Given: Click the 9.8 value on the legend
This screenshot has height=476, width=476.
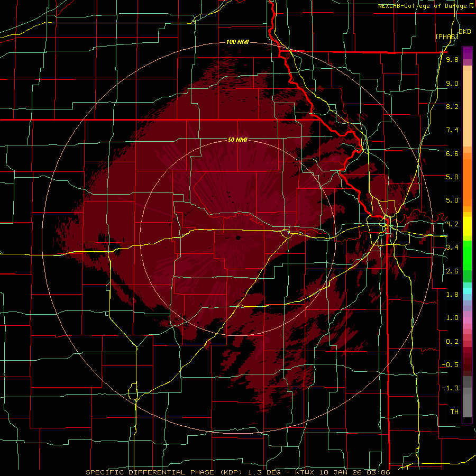Looking at the screenshot, I should tap(452, 59).
